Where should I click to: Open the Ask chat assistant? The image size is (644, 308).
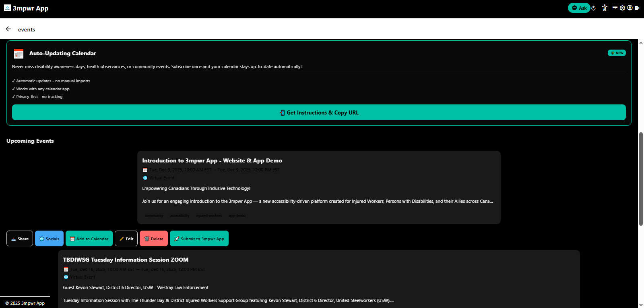tap(579, 8)
